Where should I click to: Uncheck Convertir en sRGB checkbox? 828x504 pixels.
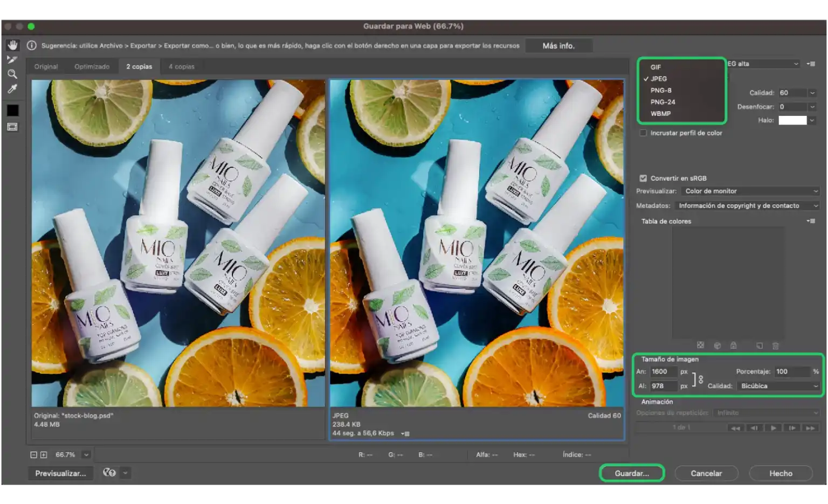(643, 178)
